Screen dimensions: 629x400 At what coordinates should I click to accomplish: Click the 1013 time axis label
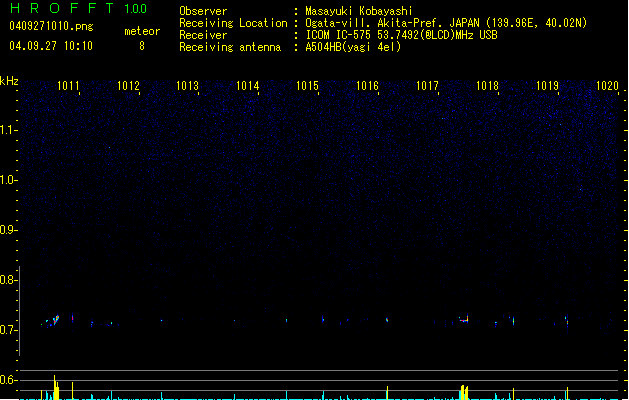pyautogui.click(x=188, y=86)
